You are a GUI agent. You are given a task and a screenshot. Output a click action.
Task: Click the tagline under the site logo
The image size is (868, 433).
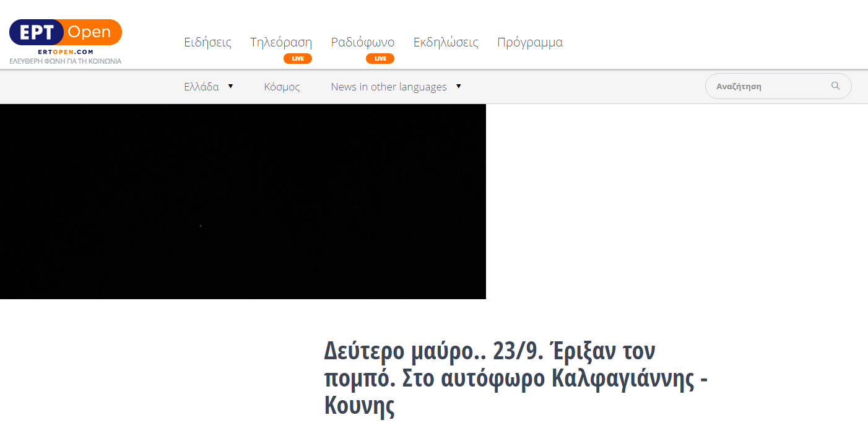point(66,61)
